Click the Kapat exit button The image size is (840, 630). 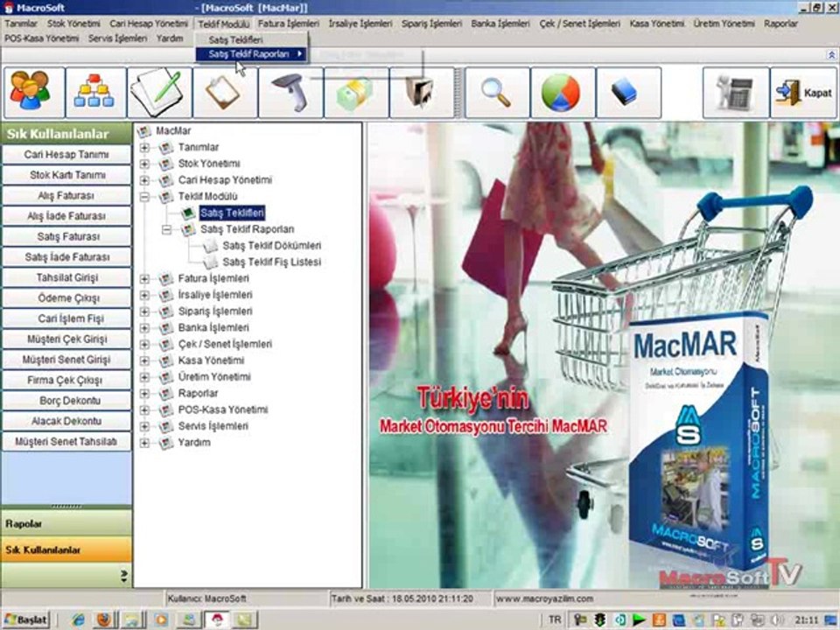point(803,93)
